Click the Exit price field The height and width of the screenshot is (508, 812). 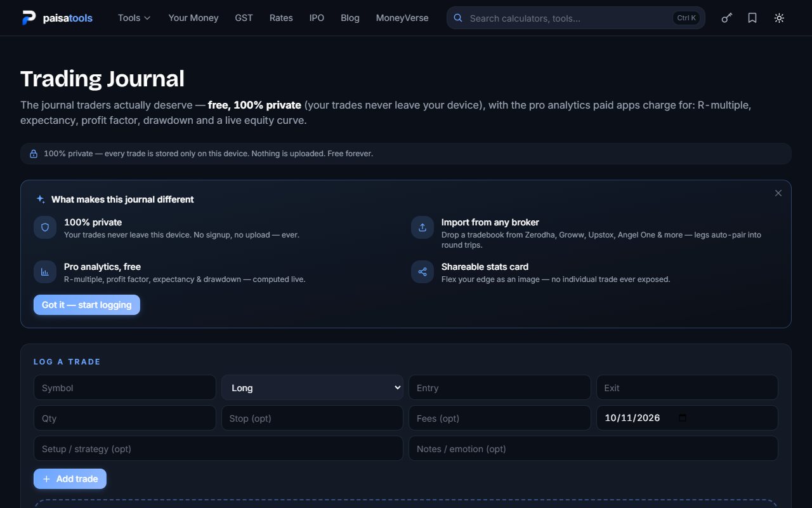coord(687,387)
